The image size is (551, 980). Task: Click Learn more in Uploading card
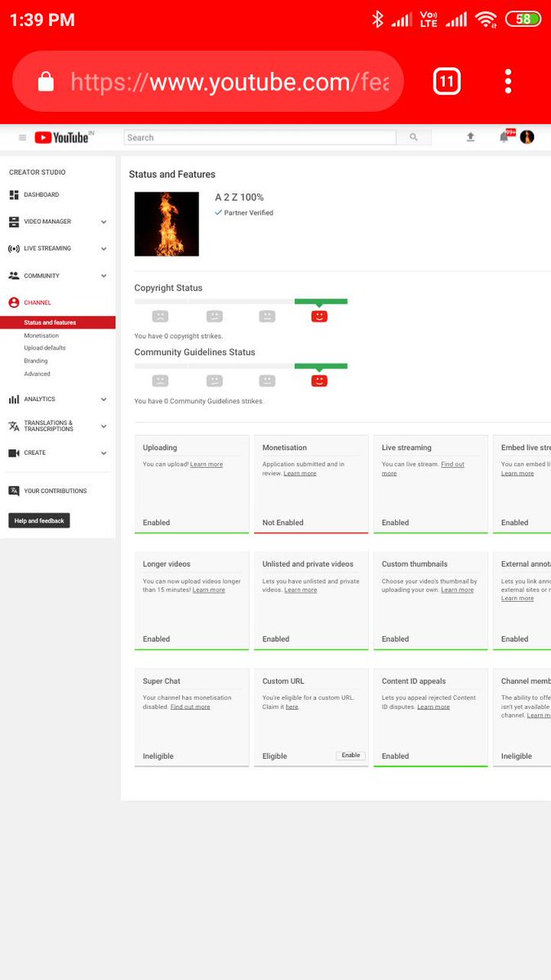click(x=207, y=465)
